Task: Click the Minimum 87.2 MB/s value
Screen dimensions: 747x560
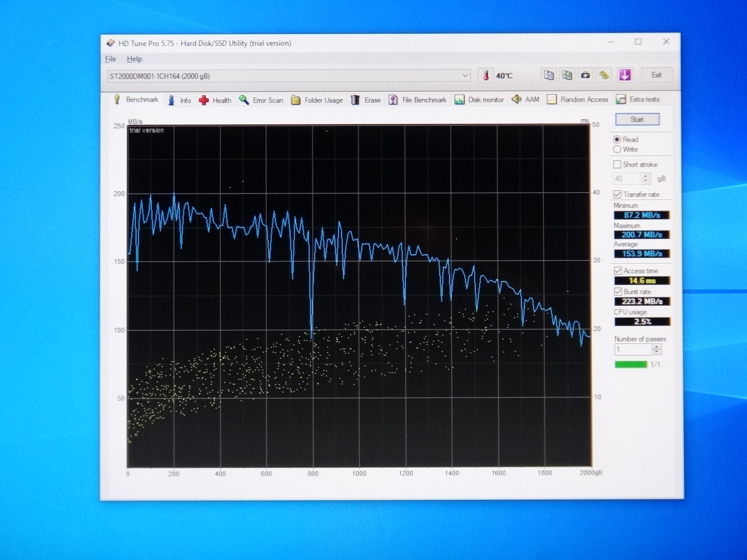Action: pos(642,215)
